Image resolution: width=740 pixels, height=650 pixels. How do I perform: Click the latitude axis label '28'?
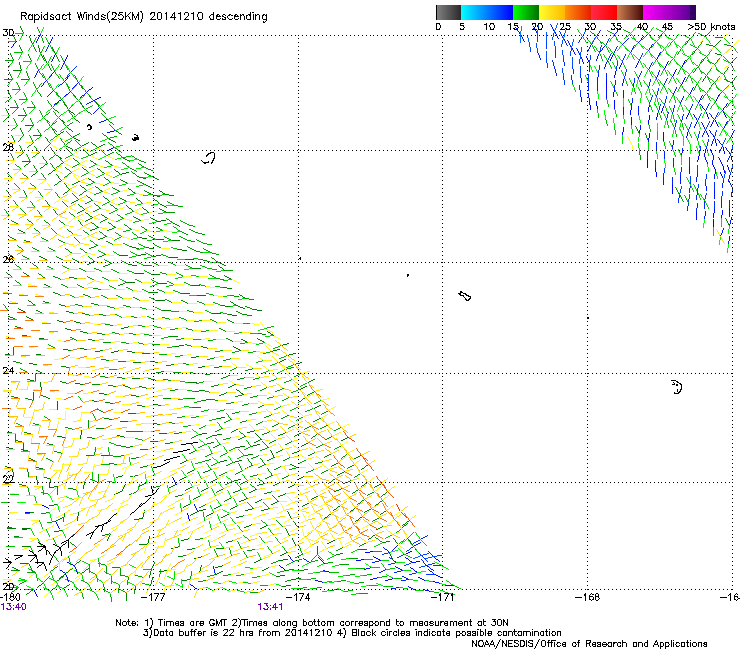(x=8, y=147)
